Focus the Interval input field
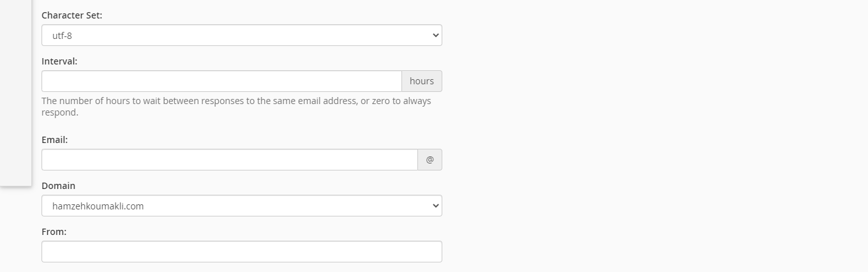Screen dimensions: 868x272 click(x=221, y=81)
